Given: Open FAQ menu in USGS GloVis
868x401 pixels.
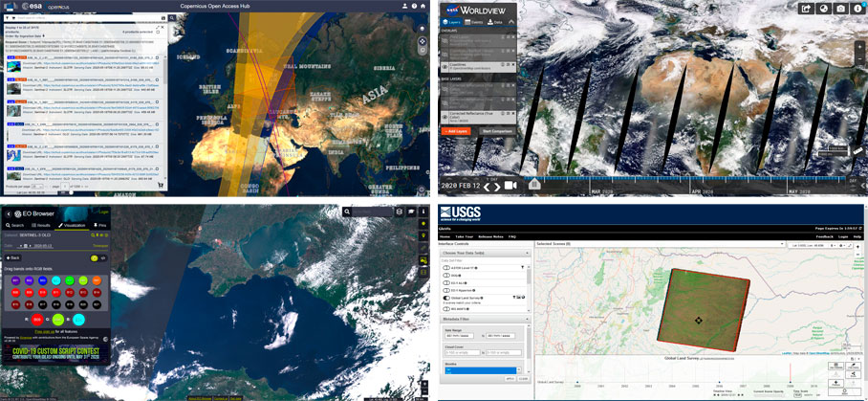Looking at the screenshot, I should 512,236.
